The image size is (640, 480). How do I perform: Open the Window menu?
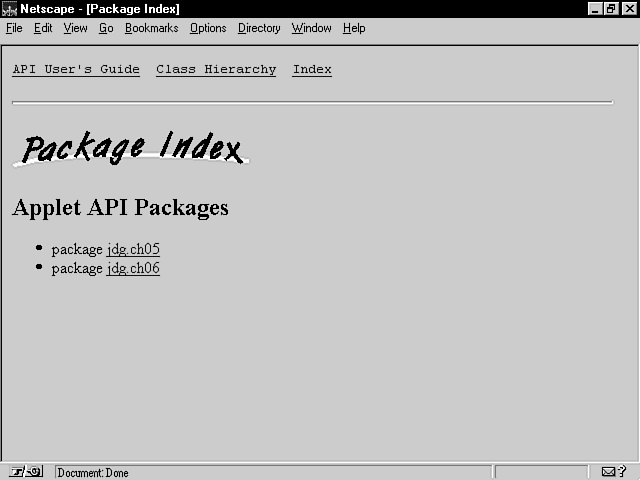(x=311, y=28)
